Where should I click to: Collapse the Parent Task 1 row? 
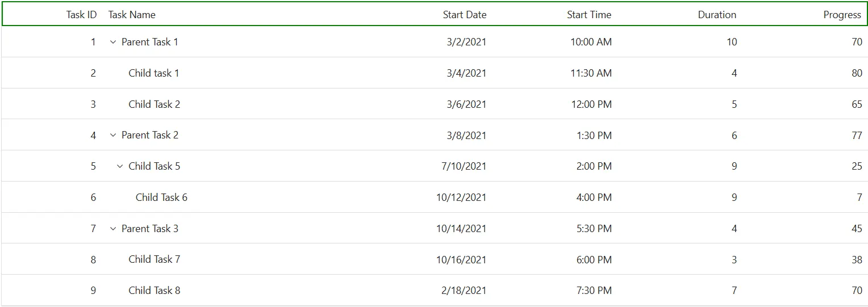tap(112, 42)
